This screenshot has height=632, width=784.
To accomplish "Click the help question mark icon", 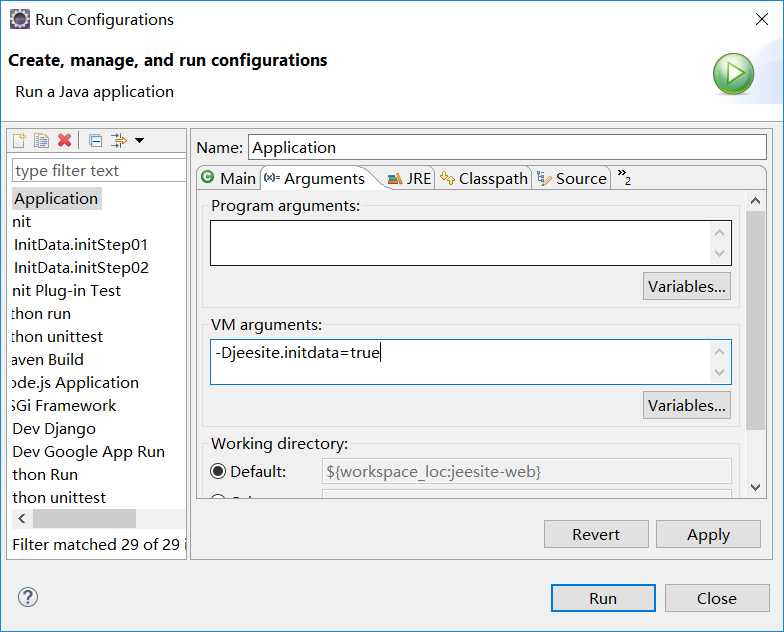I will coord(27,598).
